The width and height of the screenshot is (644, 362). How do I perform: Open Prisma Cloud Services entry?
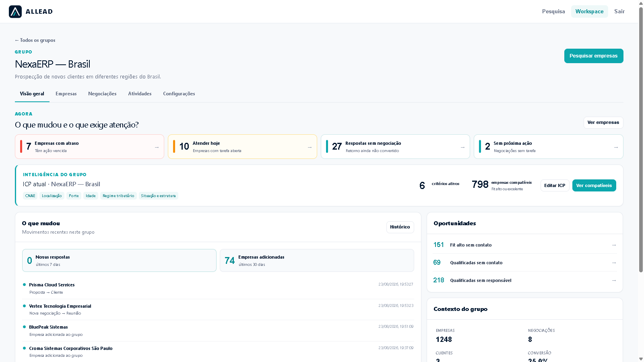click(x=218, y=288)
